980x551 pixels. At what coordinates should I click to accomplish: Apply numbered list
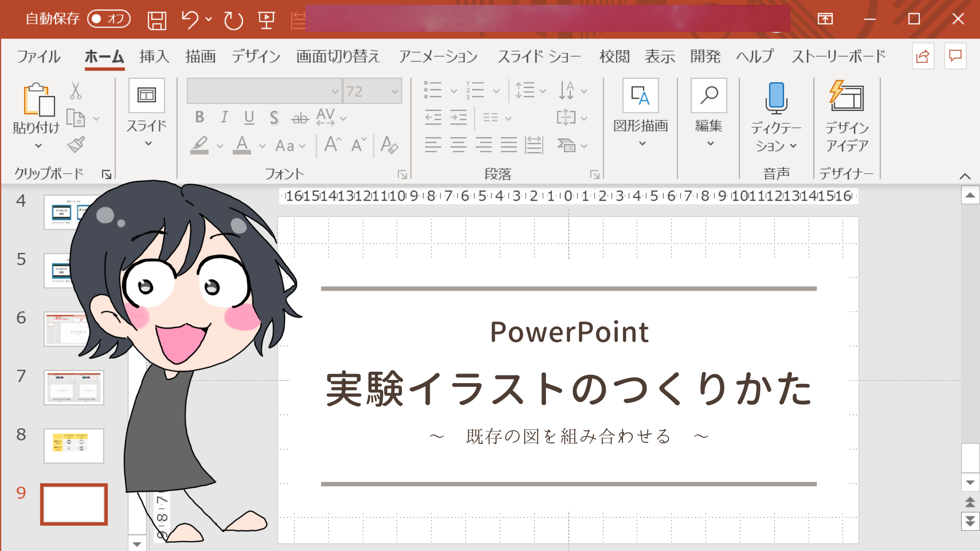click(x=475, y=90)
